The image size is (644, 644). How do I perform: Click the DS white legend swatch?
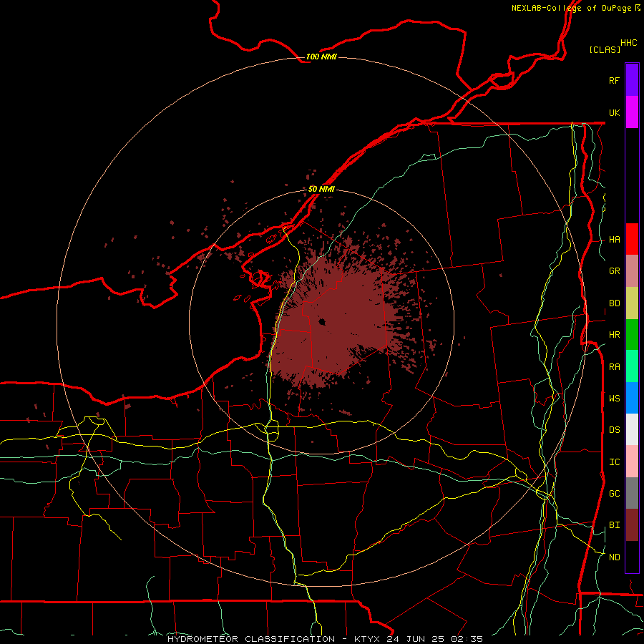(x=632, y=429)
